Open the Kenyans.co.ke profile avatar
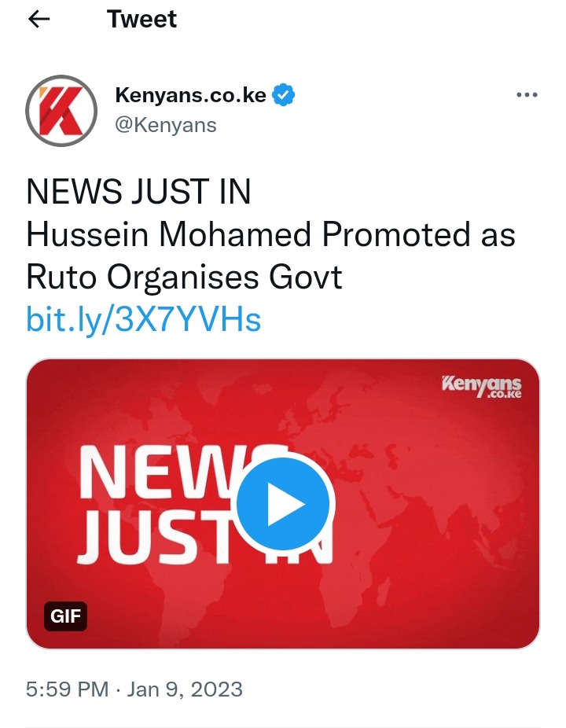The width and height of the screenshot is (566, 728). click(61, 111)
